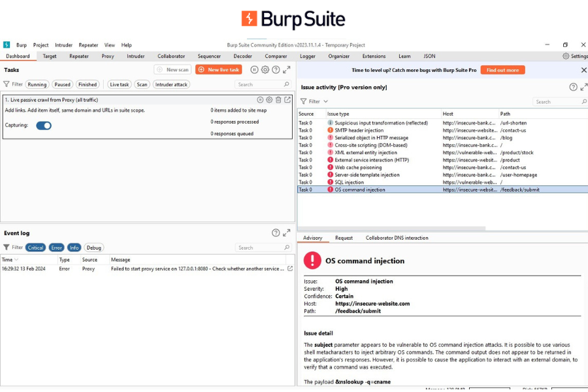Sort event log by Time column arrow
Screen dimensions: 588x392
16,259
